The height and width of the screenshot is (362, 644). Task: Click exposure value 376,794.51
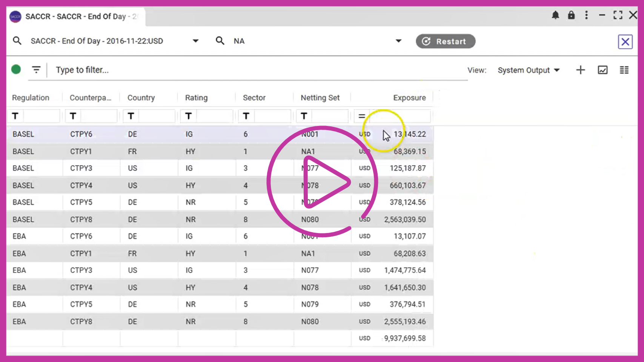click(x=407, y=304)
